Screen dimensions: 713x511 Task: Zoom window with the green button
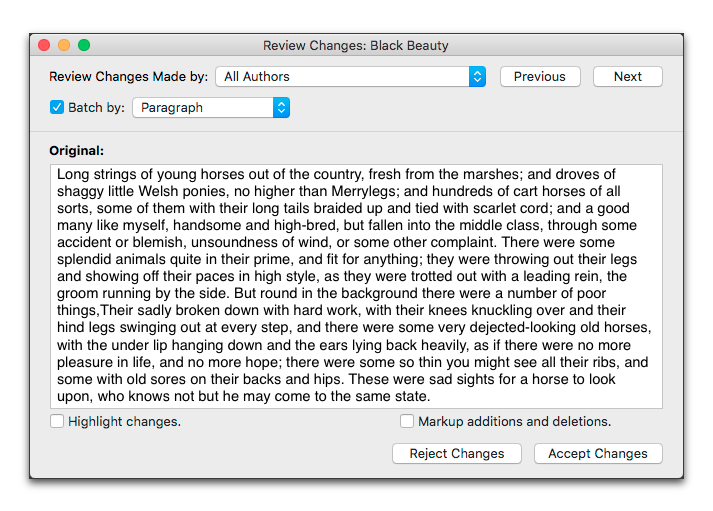[84, 45]
